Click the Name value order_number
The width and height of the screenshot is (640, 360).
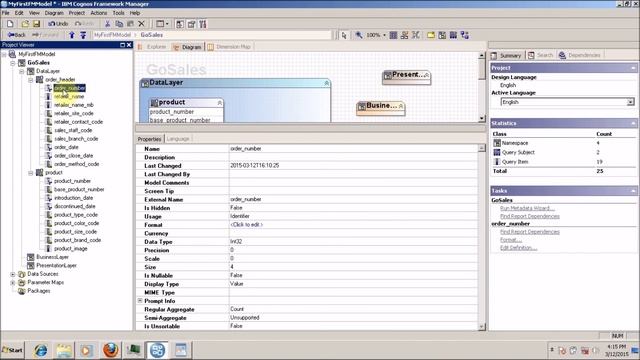pyautogui.click(x=246, y=149)
